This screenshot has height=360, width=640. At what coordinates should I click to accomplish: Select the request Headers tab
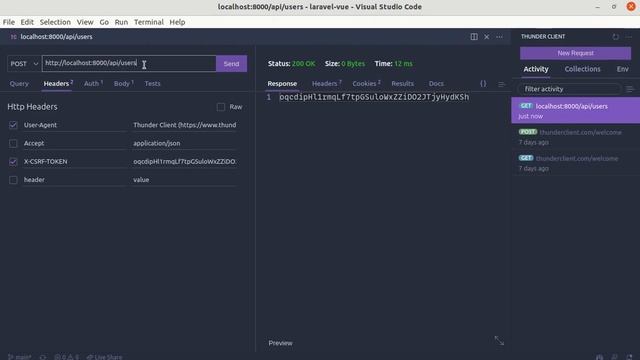[58, 84]
